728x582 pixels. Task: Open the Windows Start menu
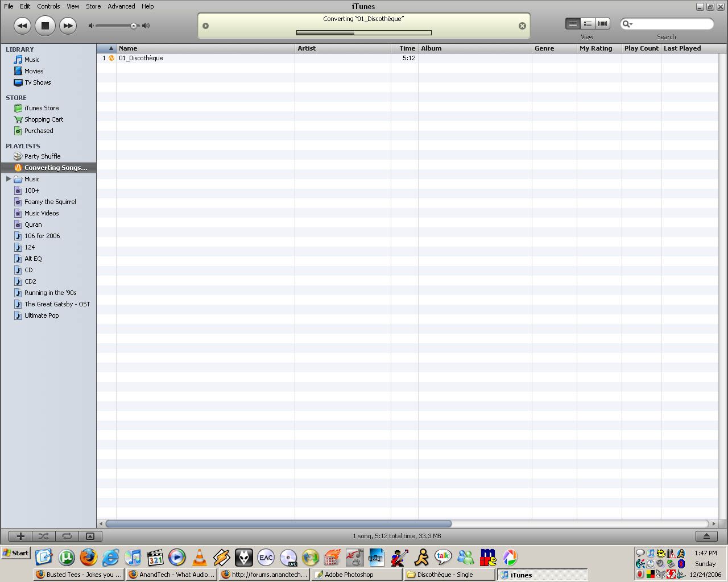tap(16, 553)
